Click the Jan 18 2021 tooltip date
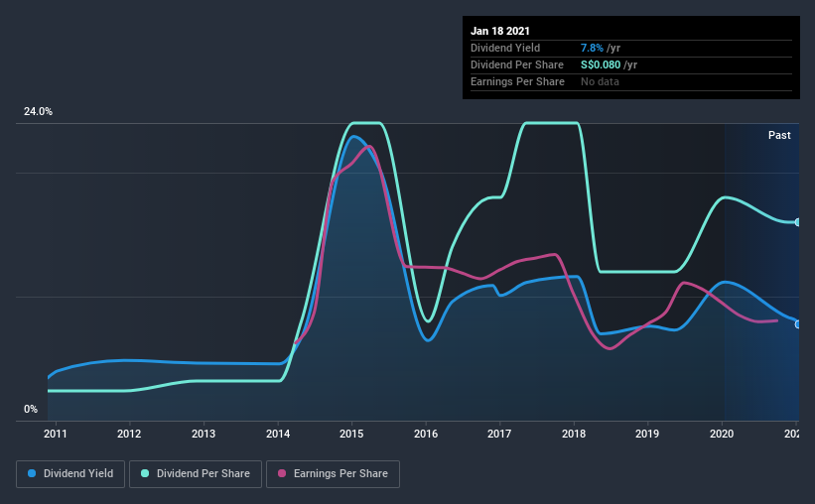This screenshot has width=815, height=504. tap(500, 31)
